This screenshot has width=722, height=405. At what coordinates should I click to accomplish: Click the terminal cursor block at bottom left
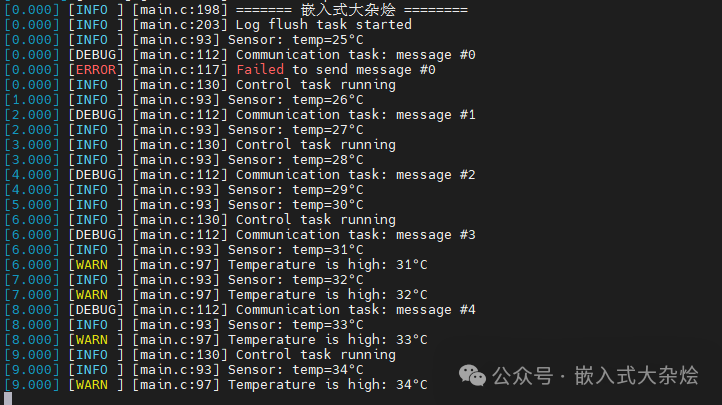[4, 398]
